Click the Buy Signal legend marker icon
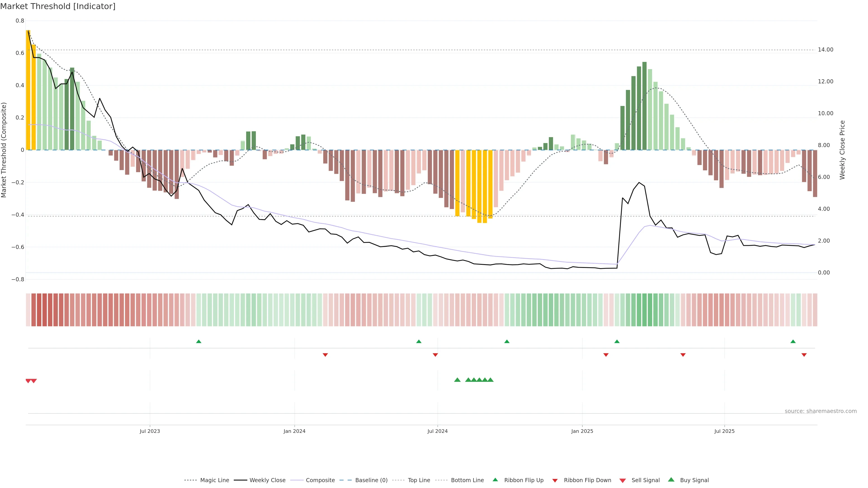 pos(671,480)
